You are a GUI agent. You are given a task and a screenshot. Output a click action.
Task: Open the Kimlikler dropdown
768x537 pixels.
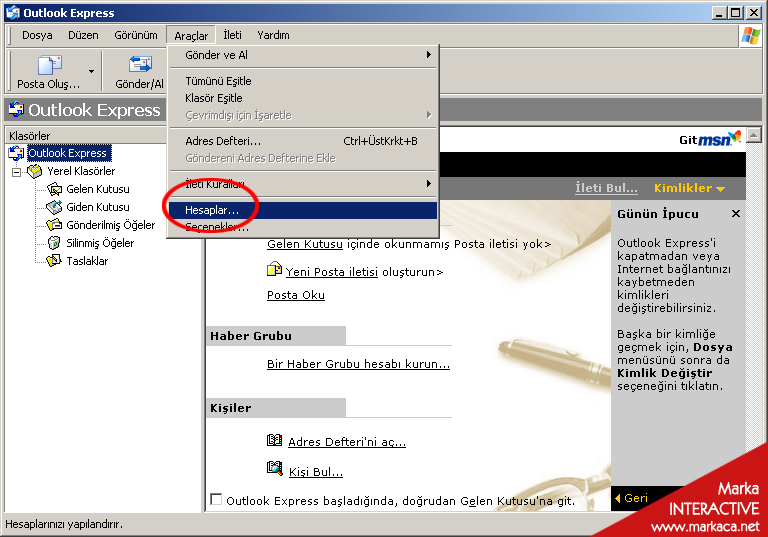click(x=689, y=188)
